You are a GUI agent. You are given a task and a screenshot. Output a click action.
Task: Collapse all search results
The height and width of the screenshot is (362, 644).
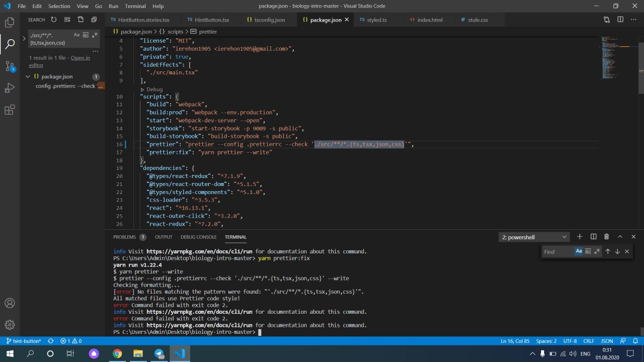(x=94, y=20)
